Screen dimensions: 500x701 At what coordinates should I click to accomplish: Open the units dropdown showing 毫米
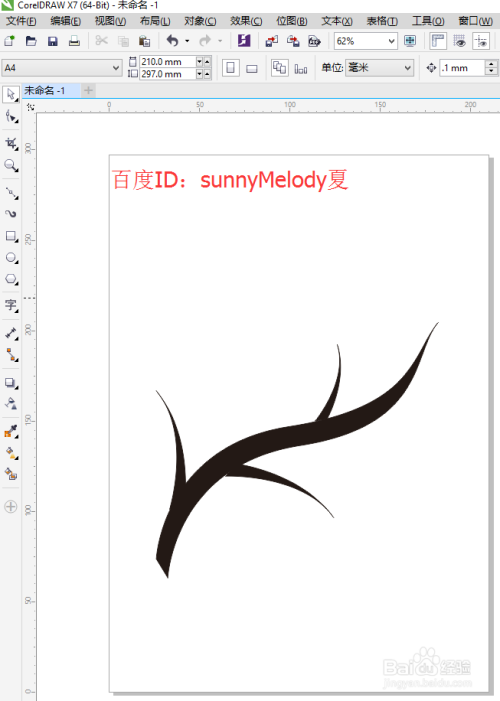(x=379, y=68)
